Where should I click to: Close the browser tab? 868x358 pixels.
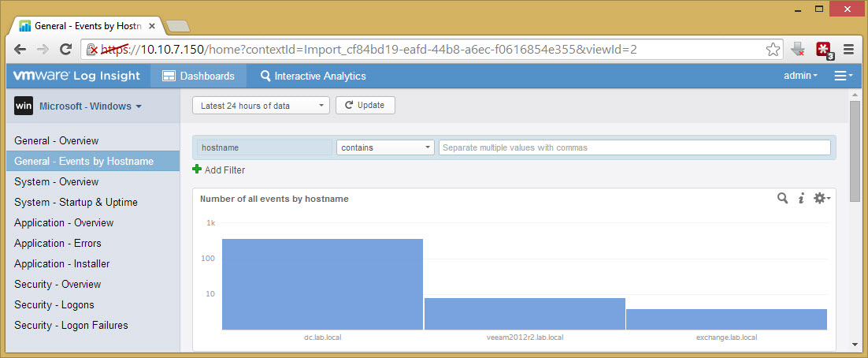tap(153, 25)
